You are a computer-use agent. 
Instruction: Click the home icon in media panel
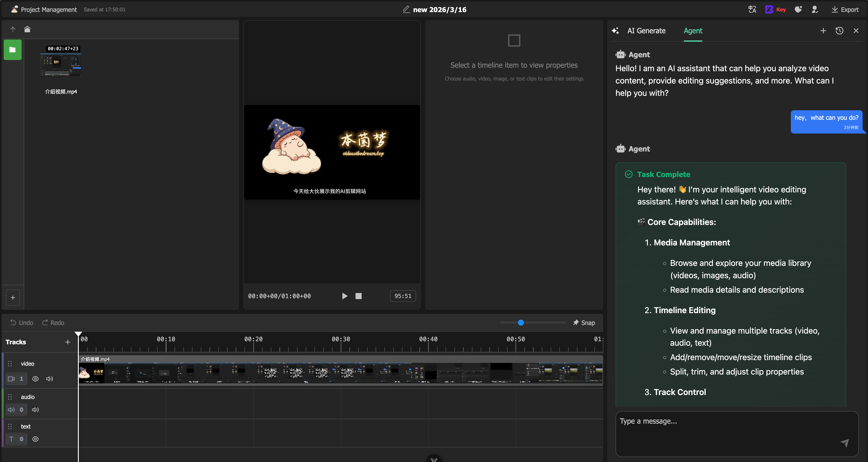27,29
